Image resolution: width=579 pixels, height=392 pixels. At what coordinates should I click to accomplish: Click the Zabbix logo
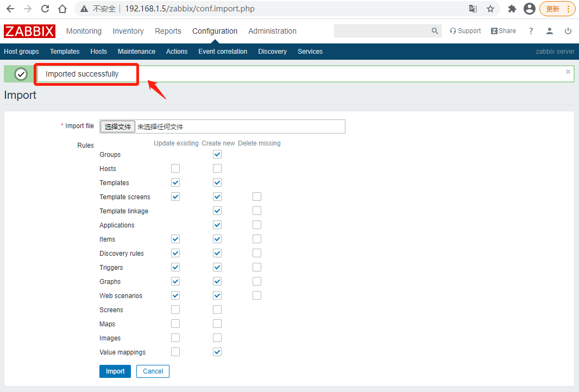pos(29,31)
